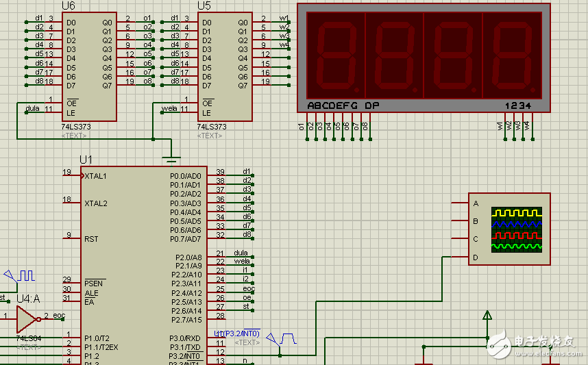Click the ABCDEFG DP label on the display
Screen dimensions: 588x365
343,105
